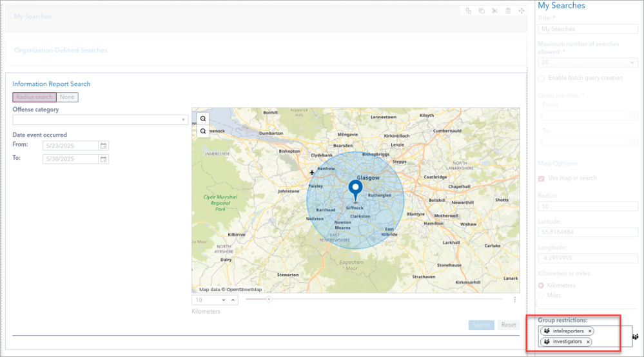Viewport: 644px width, 357px height.
Task: Open calendar picker for From date
Action: tap(103, 146)
